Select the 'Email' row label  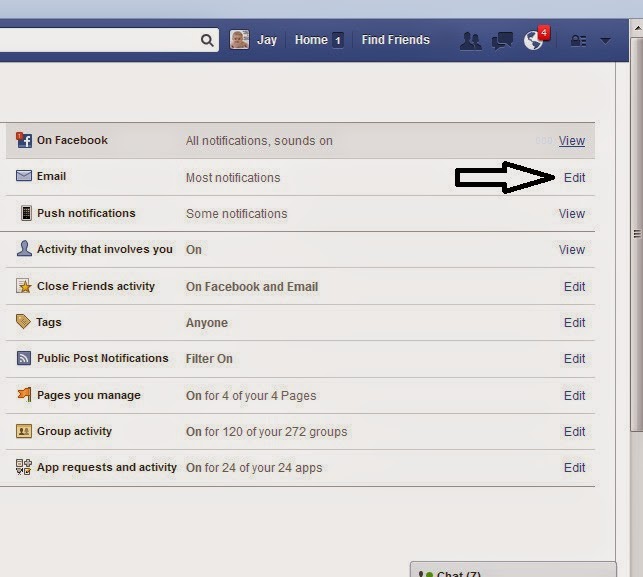(51, 176)
